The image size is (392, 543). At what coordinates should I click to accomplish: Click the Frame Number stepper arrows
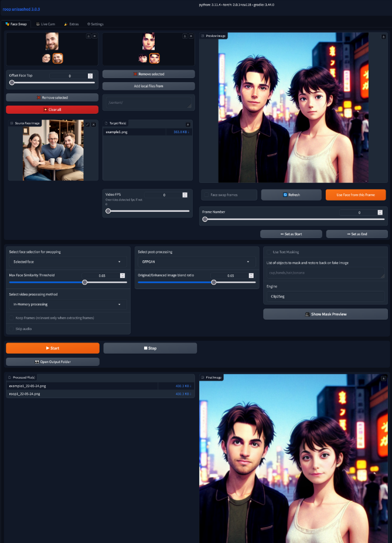click(380, 212)
